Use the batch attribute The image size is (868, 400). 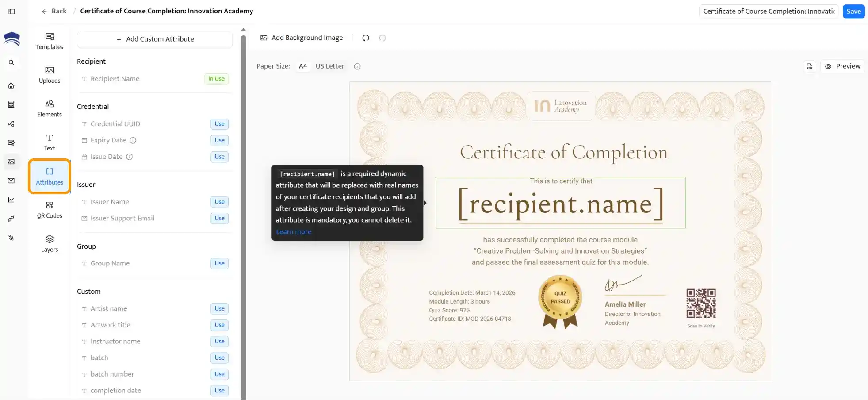tap(219, 358)
